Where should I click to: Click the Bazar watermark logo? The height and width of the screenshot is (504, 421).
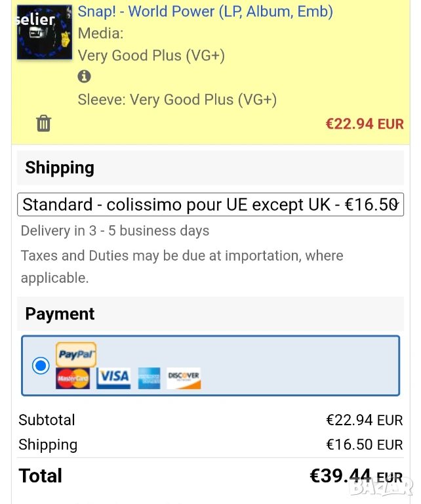click(381, 486)
